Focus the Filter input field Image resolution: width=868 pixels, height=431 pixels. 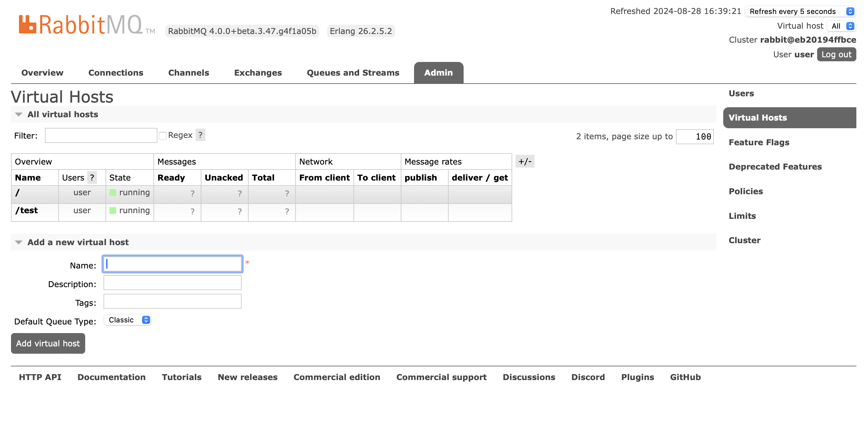pos(101,136)
